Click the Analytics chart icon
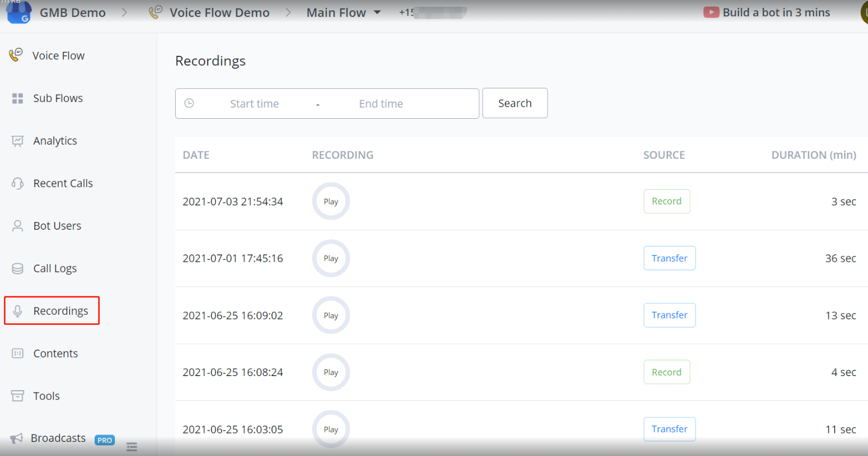This screenshot has height=456, width=868. [x=17, y=141]
